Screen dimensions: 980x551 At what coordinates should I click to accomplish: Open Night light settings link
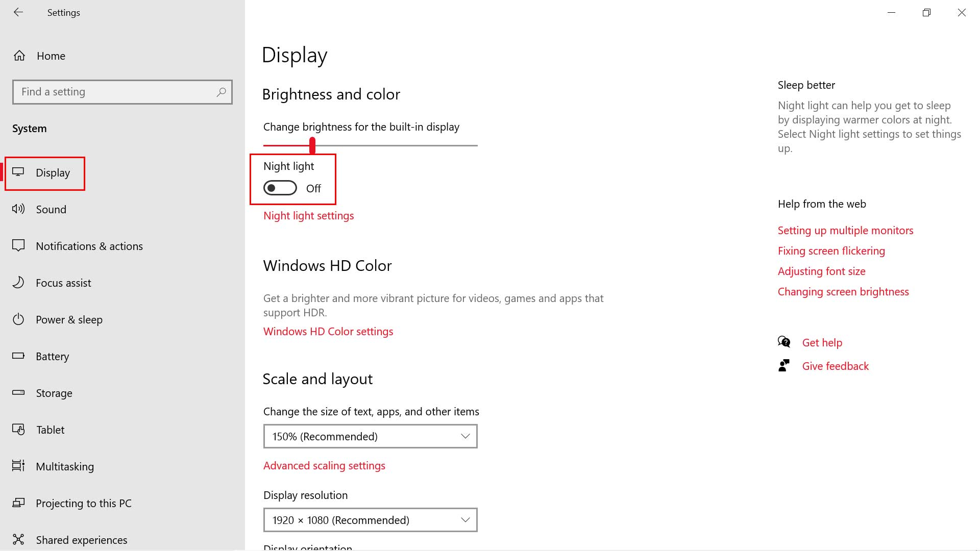(308, 215)
